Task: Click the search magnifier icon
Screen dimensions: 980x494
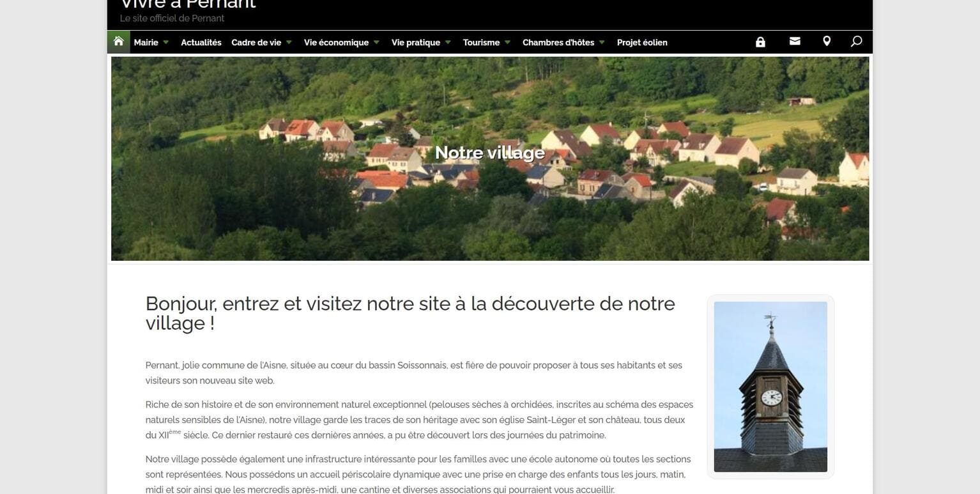Action: pos(857,42)
